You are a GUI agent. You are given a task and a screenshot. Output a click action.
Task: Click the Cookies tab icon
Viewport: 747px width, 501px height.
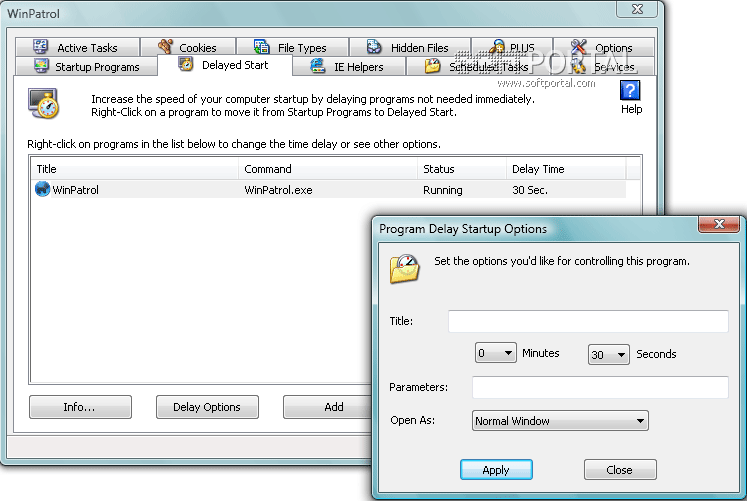tap(165, 46)
